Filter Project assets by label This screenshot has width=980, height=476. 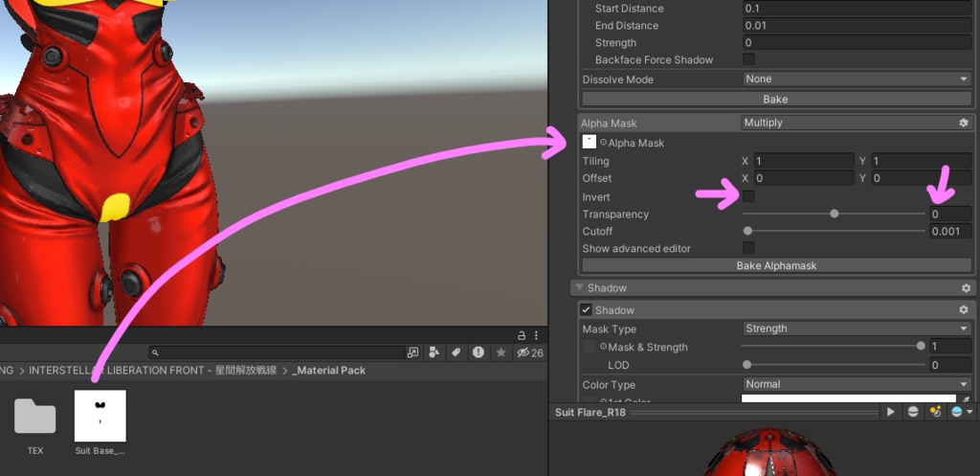tap(457, 352)
